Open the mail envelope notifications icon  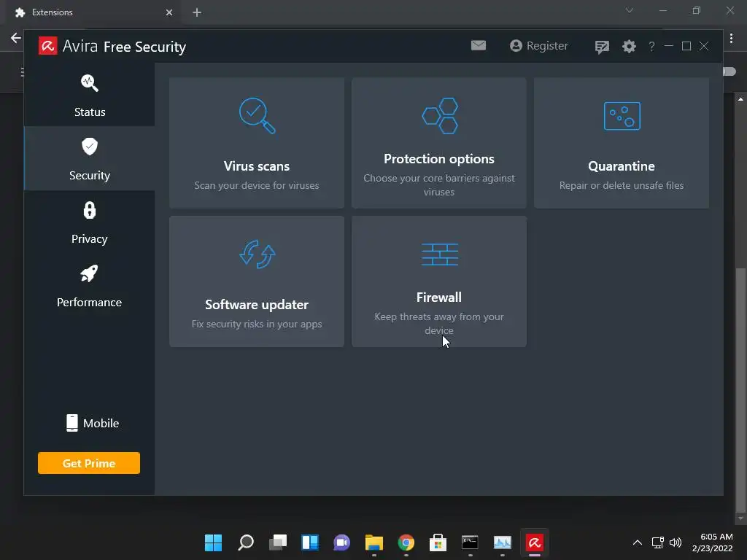[479, 45]
